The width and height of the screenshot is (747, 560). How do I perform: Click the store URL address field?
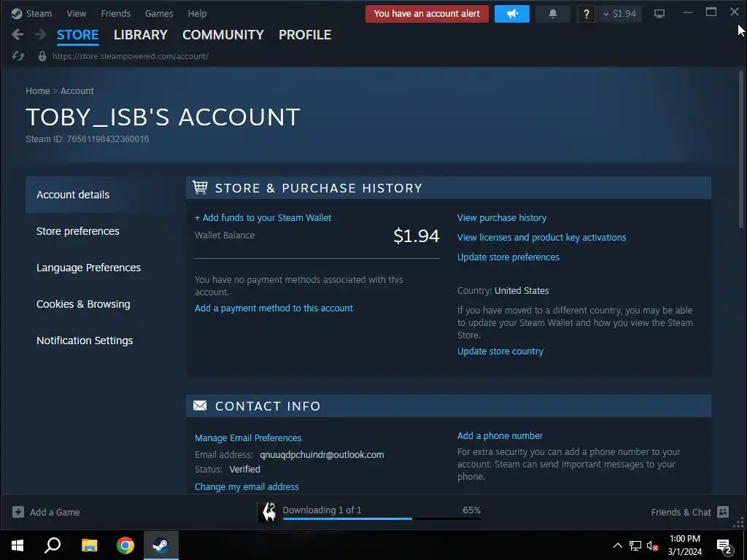point(130,56)
